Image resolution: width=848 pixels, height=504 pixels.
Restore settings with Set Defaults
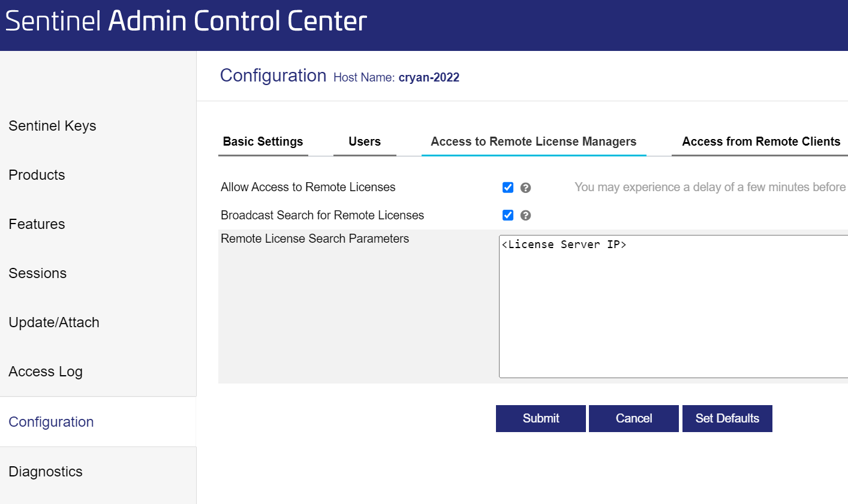point(727,418)
